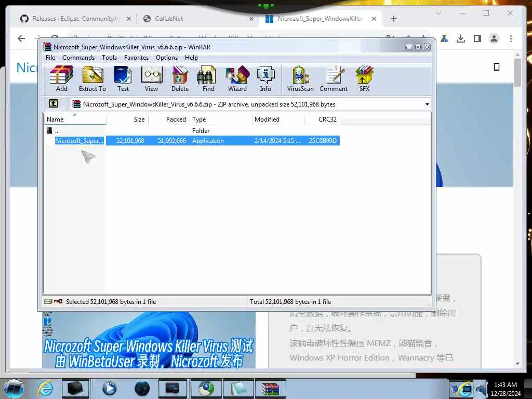Sort by the Packed column header

pos(169,119)
